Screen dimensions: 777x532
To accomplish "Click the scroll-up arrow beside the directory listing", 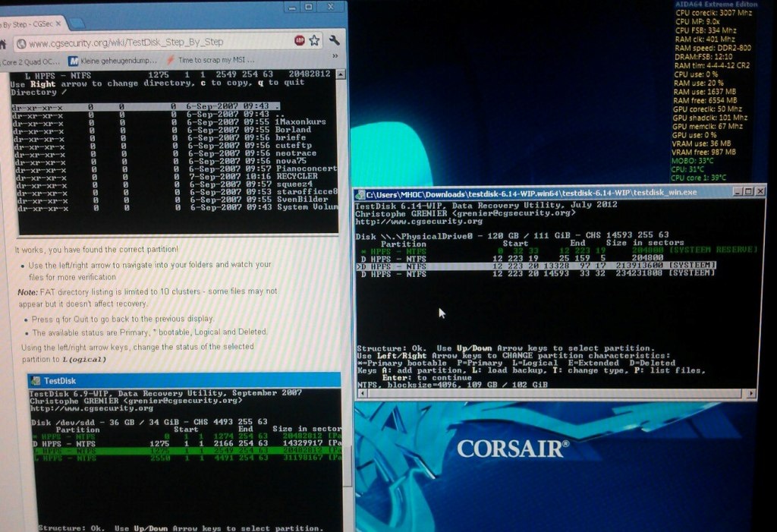I will coord(341,74).
